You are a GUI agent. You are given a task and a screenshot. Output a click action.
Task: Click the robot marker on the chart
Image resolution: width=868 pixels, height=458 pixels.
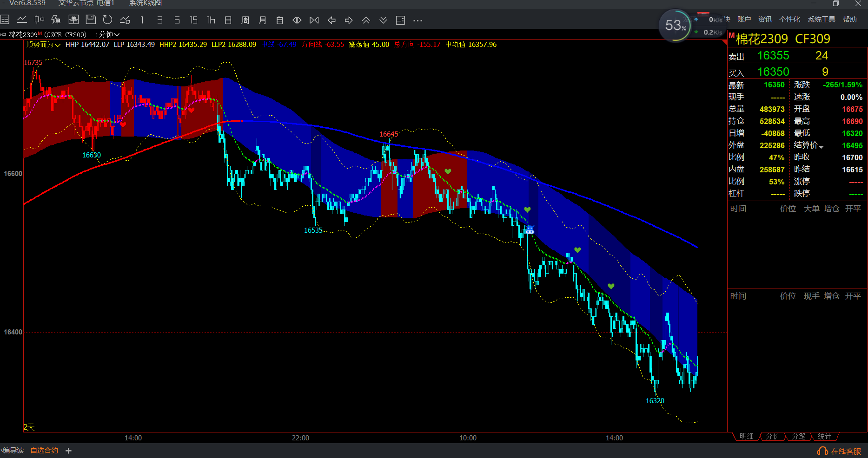(x=530, y=229)
